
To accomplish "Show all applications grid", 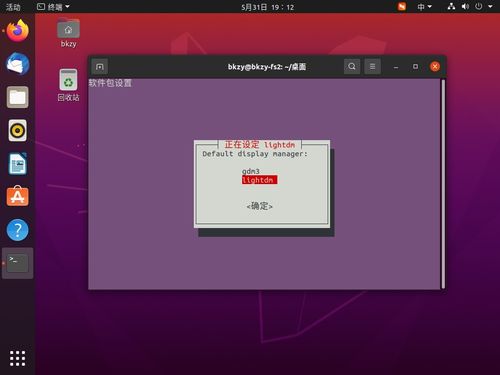I will click(x=18, y=358).
